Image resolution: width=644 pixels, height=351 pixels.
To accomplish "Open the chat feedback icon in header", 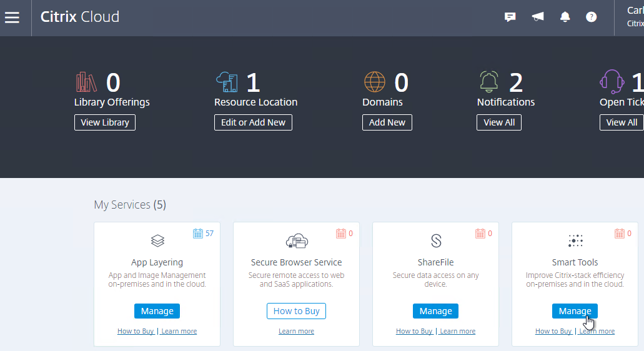I will point(510,17).
